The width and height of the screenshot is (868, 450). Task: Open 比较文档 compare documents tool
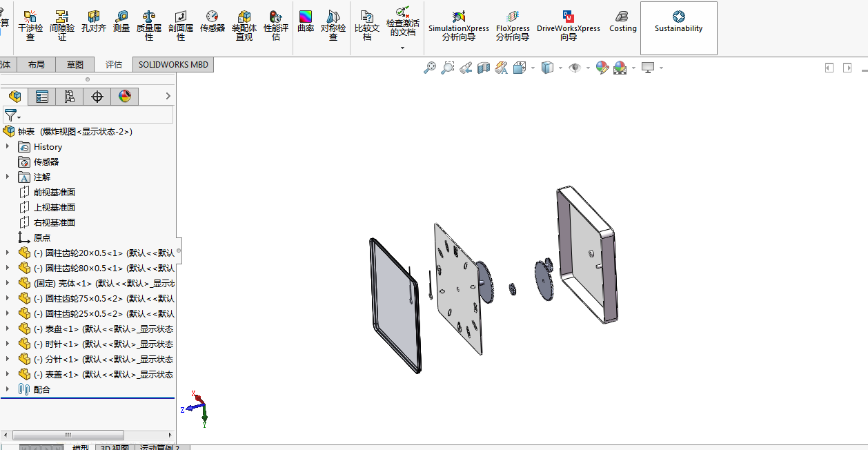[367, 26]
